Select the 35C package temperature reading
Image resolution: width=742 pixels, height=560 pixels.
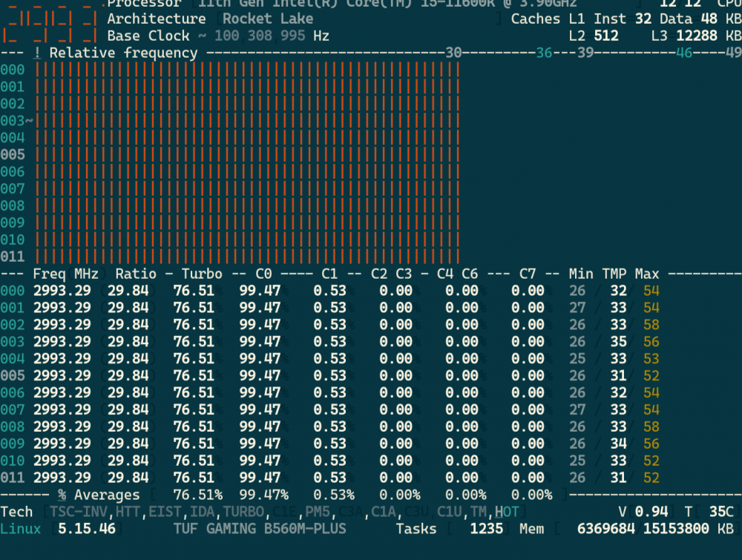[721, 513]
